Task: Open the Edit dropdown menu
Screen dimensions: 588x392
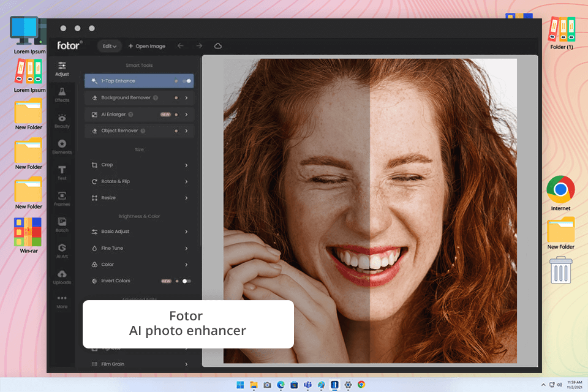Action: [110, 46]
